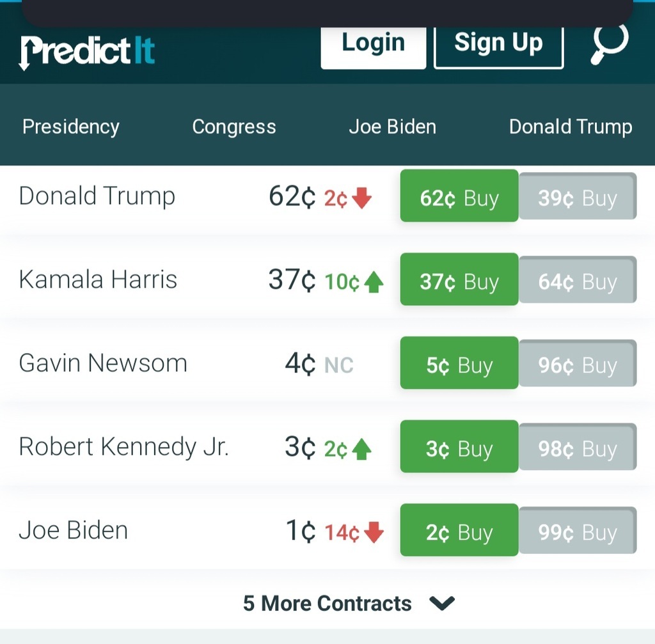Click the green up arrow beside Kamala Harris
The width and height of the screenshot is (655, 644).
tap(374, 282)
